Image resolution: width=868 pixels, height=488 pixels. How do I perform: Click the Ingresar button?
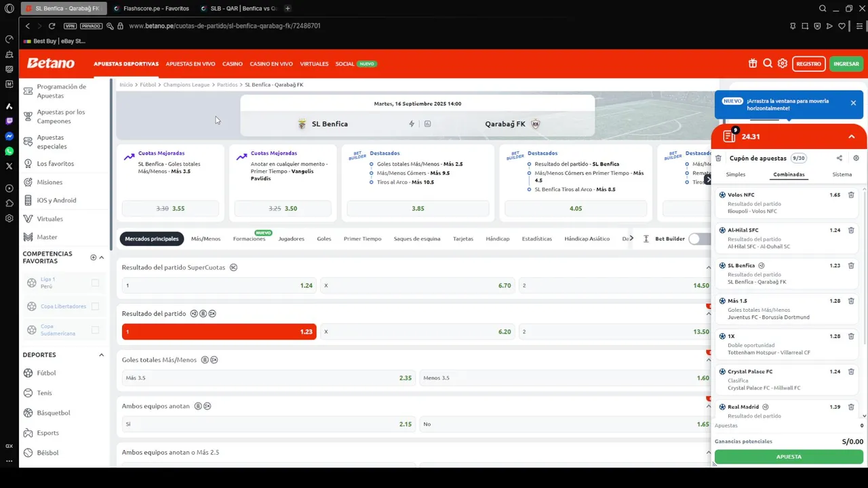846,64
